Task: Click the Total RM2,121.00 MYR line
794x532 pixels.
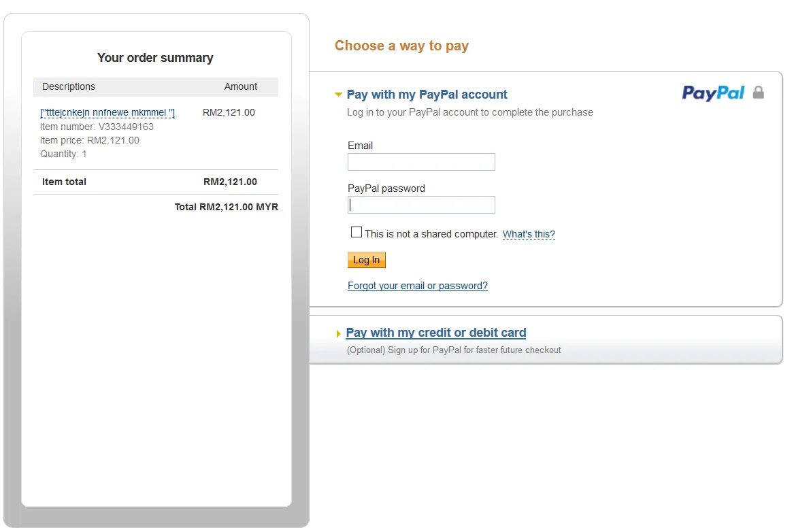Action: [226, 207]
